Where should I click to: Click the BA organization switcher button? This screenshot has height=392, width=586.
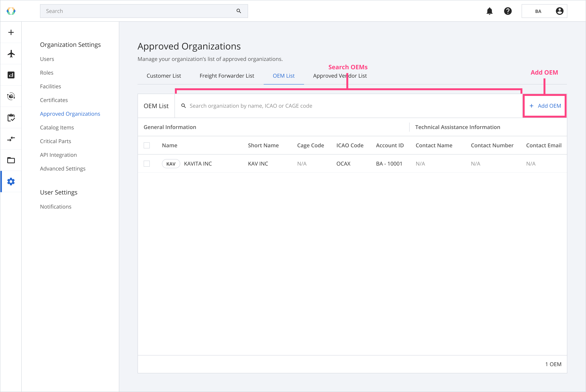point(544,11)
